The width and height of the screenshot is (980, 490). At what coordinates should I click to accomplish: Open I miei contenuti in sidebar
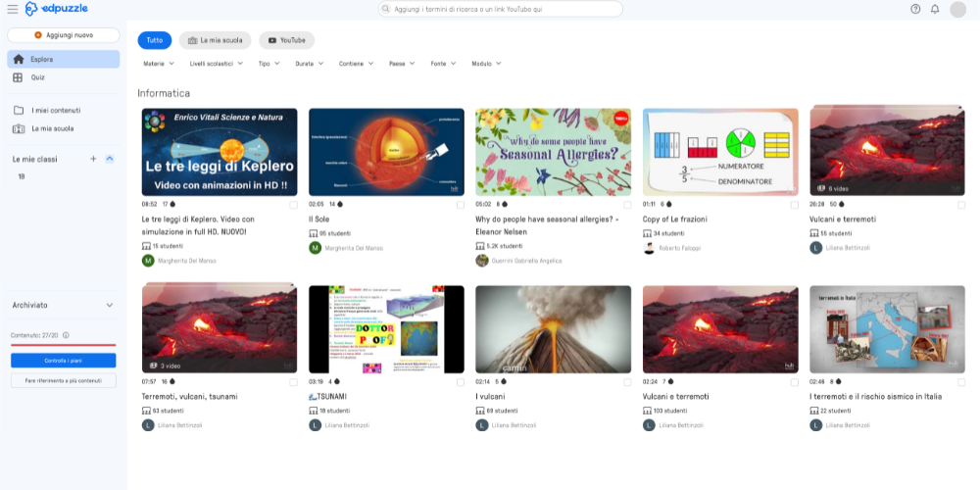click(63, 111)
